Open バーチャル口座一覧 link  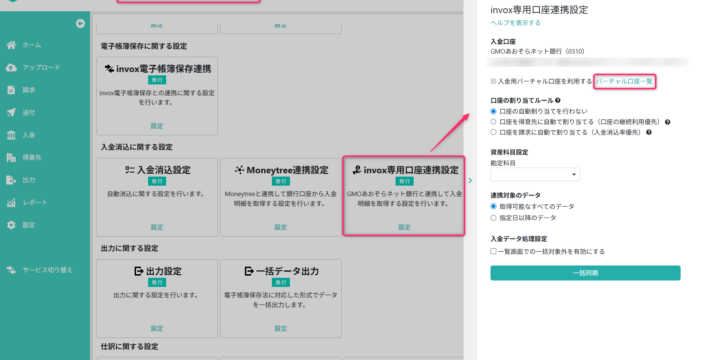pyautogui.click(x=624, y=81)
